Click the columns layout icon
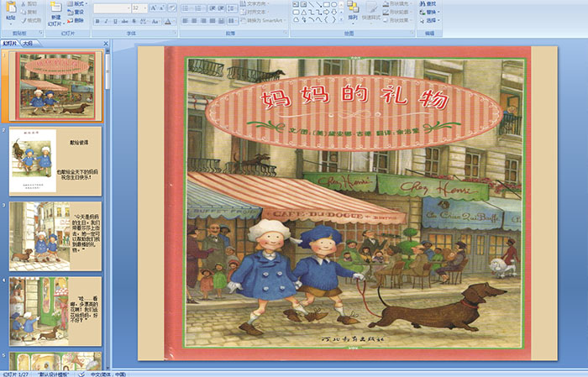The width and height of the screenshot is (588, 377). click(x=232, y=21)
